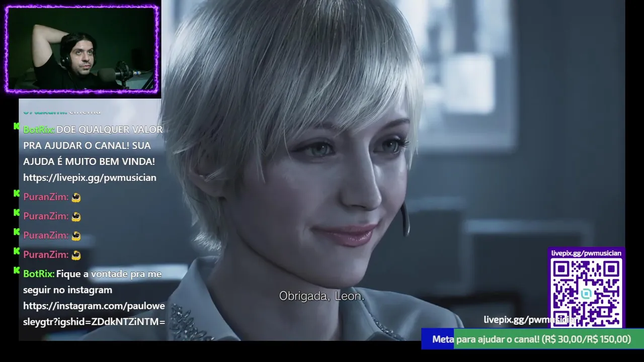Click the "DOE QUALQUER VALOR" chat text
This screenshot has width=644, height=362.
click(109, 129)
